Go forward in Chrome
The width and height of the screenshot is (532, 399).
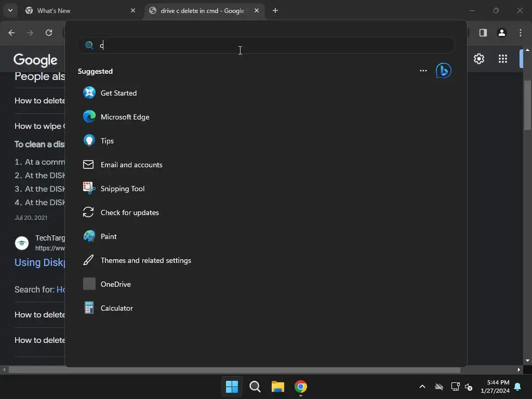[30, 33]
